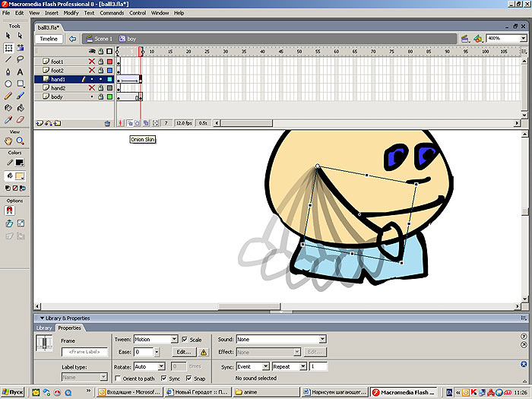The width and height of the screenshot is (532, 399).
Task: Open the Repeat dropdown
Action: coord(303,366)
